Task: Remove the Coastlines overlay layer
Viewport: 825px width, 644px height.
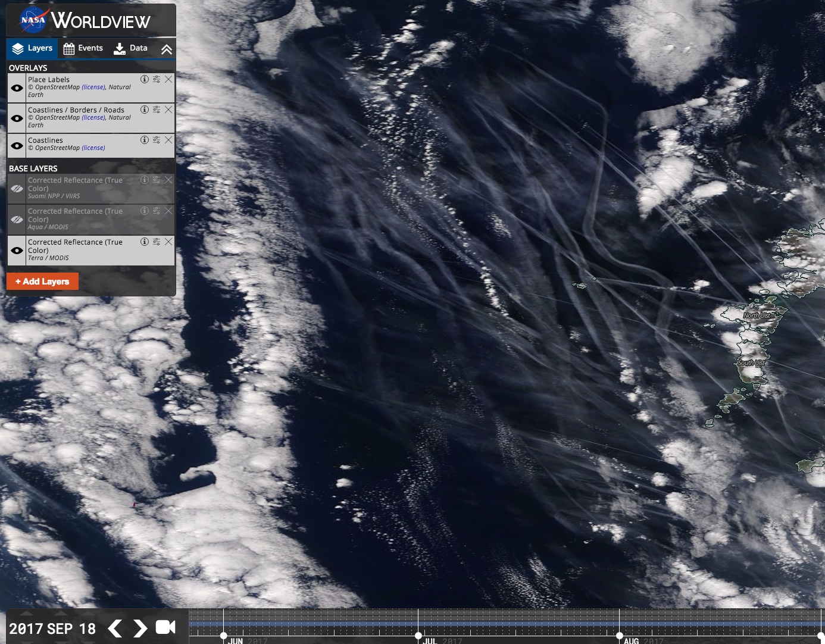Action: coord(168,140)
